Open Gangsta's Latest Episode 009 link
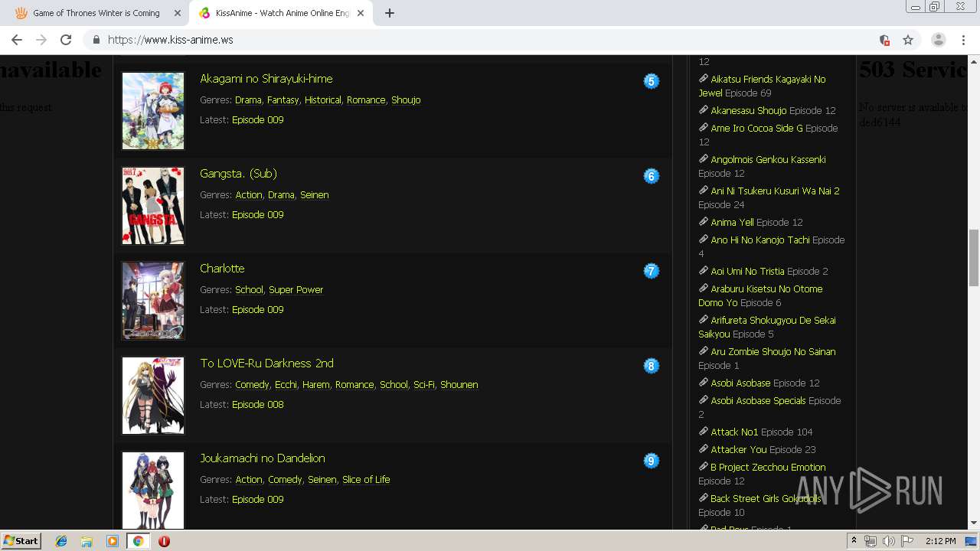Screen dimensions: 980x551 pos(258,215)
